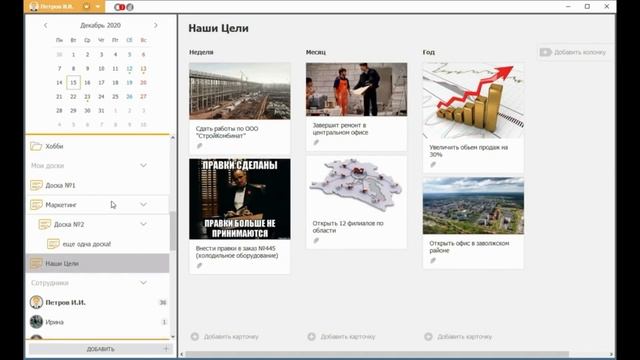Image resolution: width=640 pixels, height=360 pixels.
Task: Open the regional map card image
Action: pyautogui.click(x=357, y=186)
